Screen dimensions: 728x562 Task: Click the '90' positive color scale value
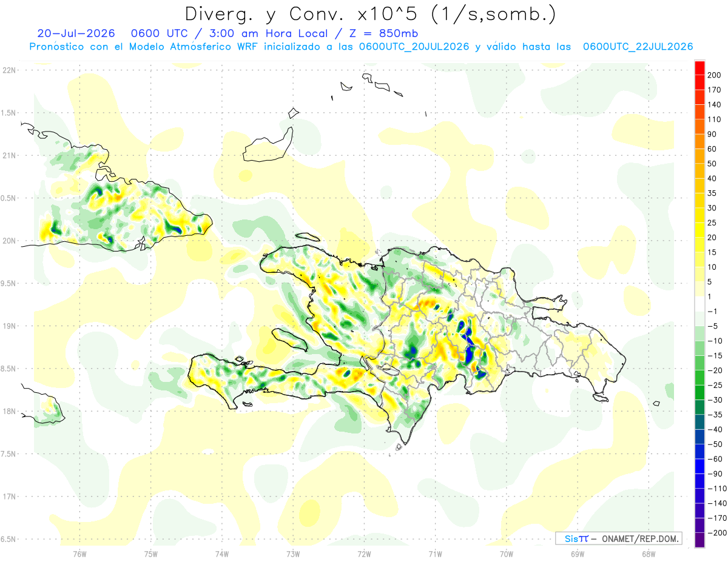click(712, 134)
